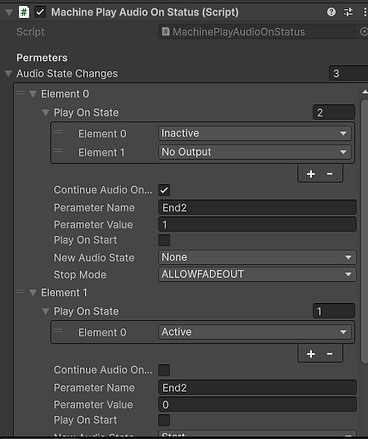
Task: Edit Play On State size field showing 1
Action: coord(334,311)
